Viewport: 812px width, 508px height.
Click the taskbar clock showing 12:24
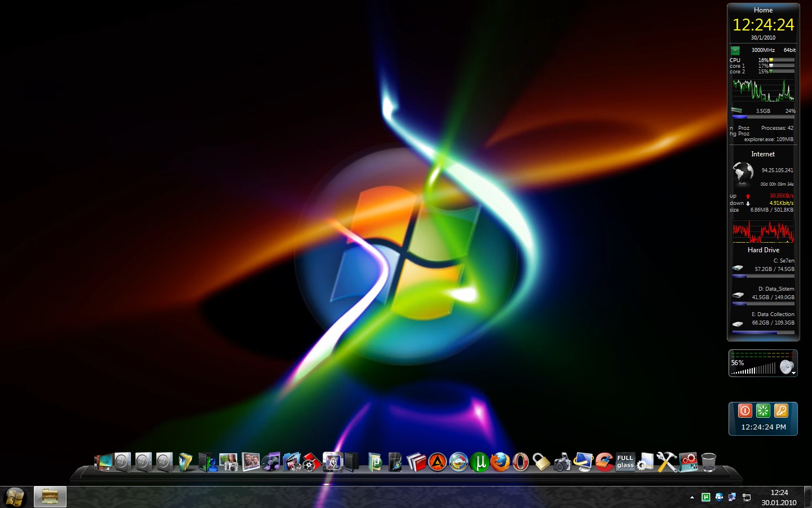pyautogui.click(x=779, y=497)
